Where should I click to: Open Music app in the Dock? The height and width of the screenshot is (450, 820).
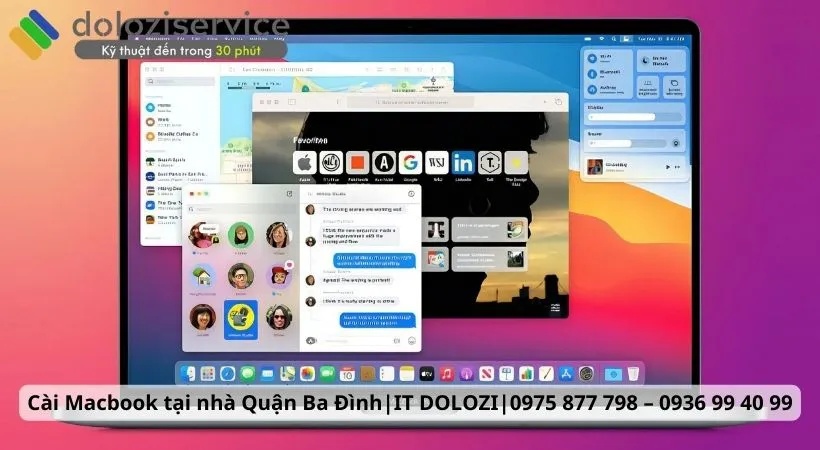pos(446,374)
